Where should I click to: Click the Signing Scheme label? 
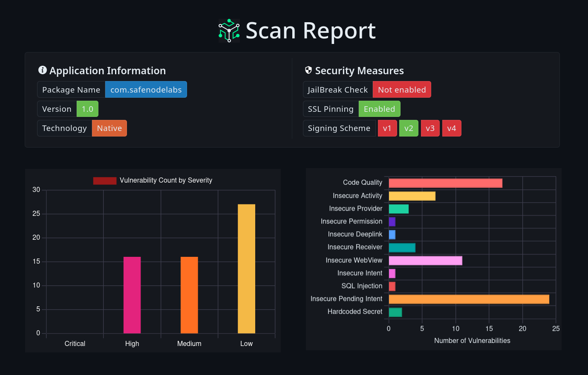click(339, 128)
